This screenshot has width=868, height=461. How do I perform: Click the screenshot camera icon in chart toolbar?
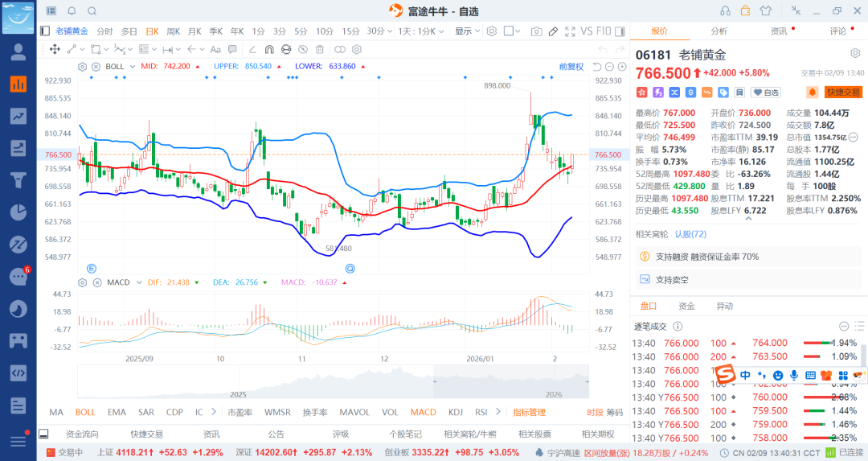(536, 31)
